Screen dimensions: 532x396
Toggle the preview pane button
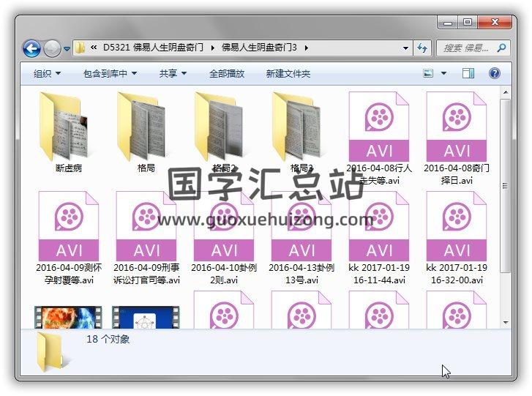[468, 73]
